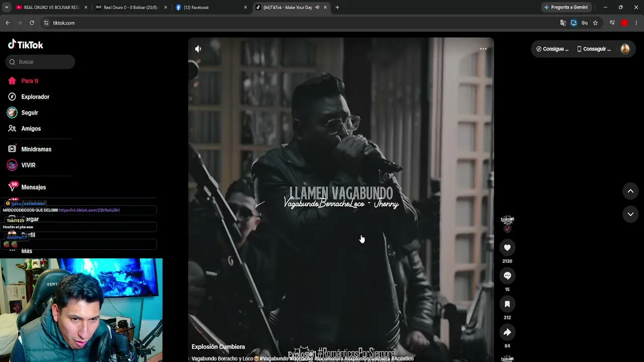Share the video with the arrow icon
The image size is (644, 362).
(x=507, y=332)
